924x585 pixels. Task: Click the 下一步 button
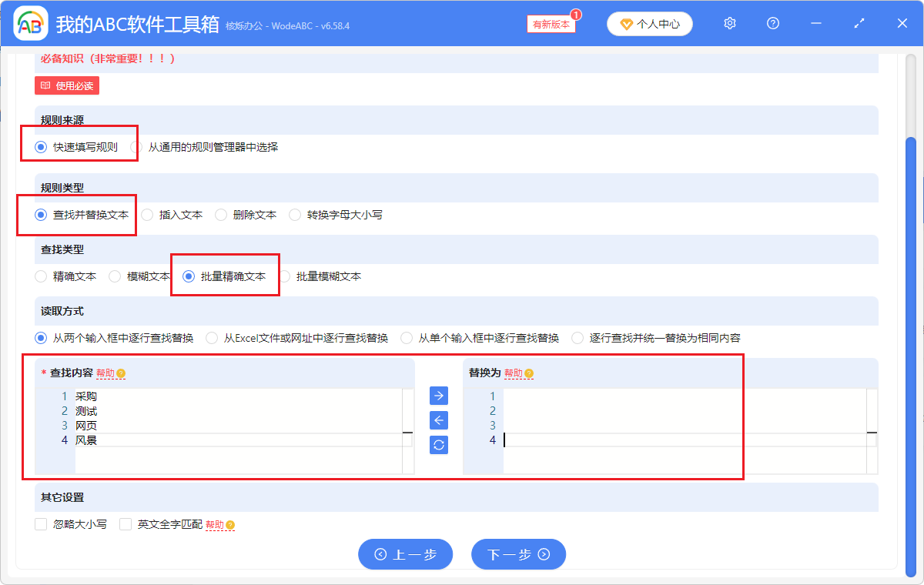click(x=517, y=554)
